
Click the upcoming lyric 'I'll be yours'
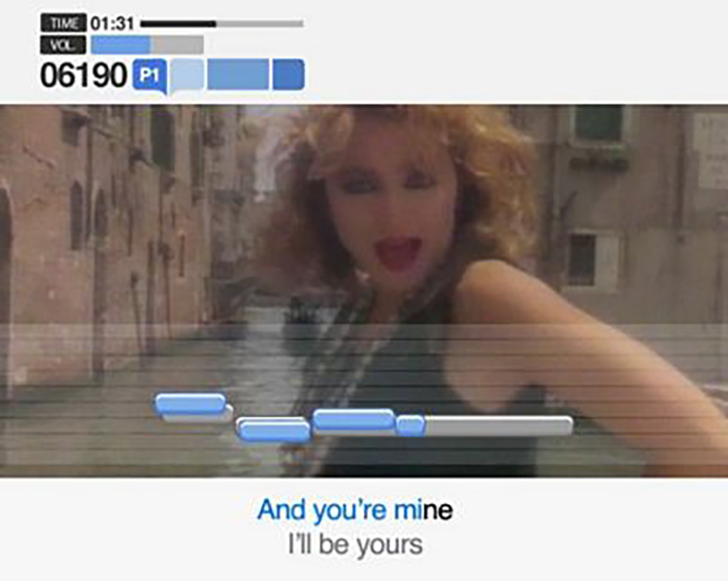pos(355,545)
